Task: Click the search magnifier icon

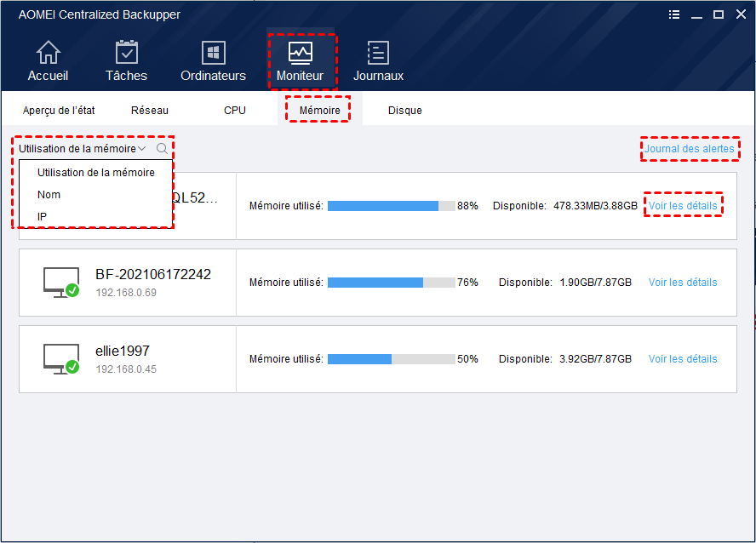Action: pyautogui.click(x=162, y=148)
